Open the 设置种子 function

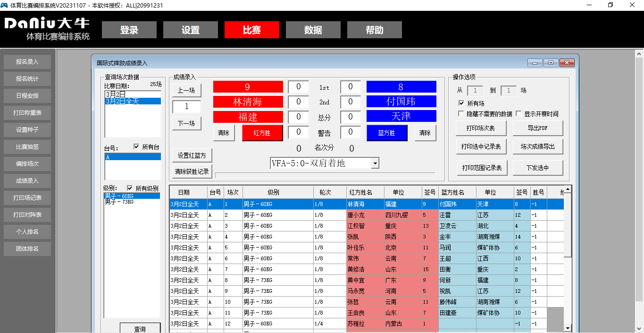27,129
